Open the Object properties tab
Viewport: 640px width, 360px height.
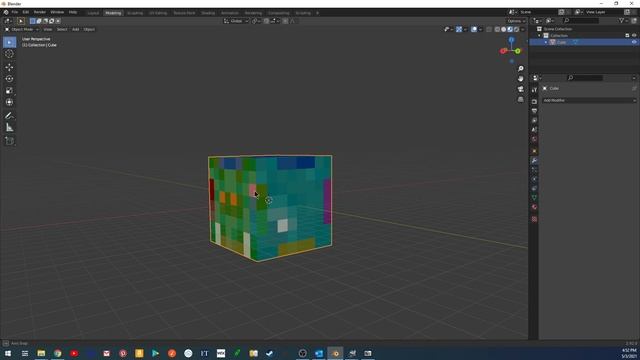coord(534,151)
